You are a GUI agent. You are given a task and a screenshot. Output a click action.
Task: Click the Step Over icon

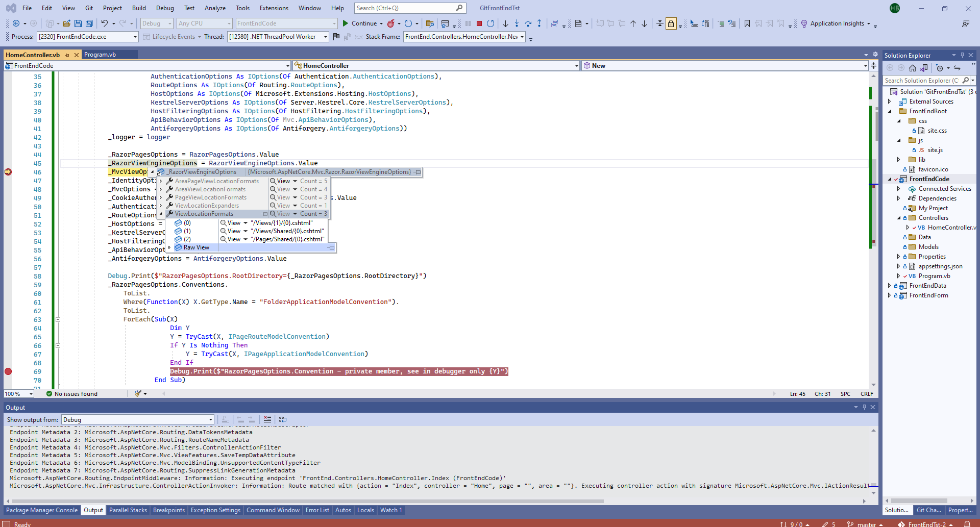[528, 23]
